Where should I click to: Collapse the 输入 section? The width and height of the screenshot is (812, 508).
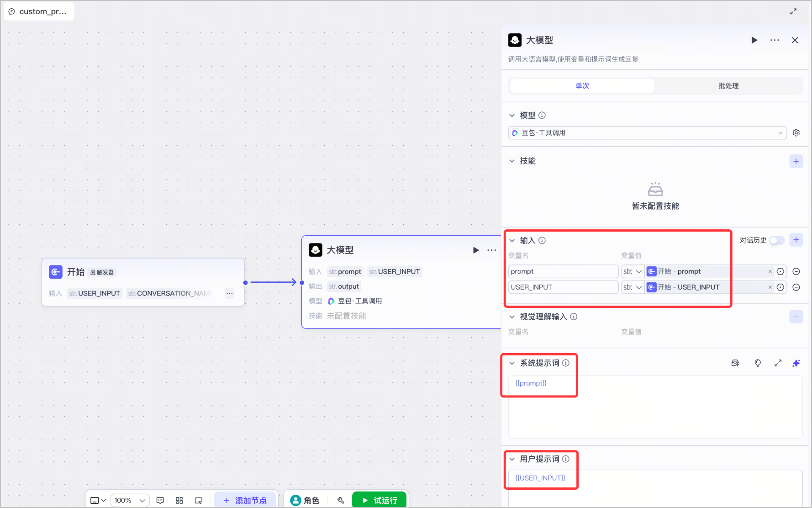(512, 240)
